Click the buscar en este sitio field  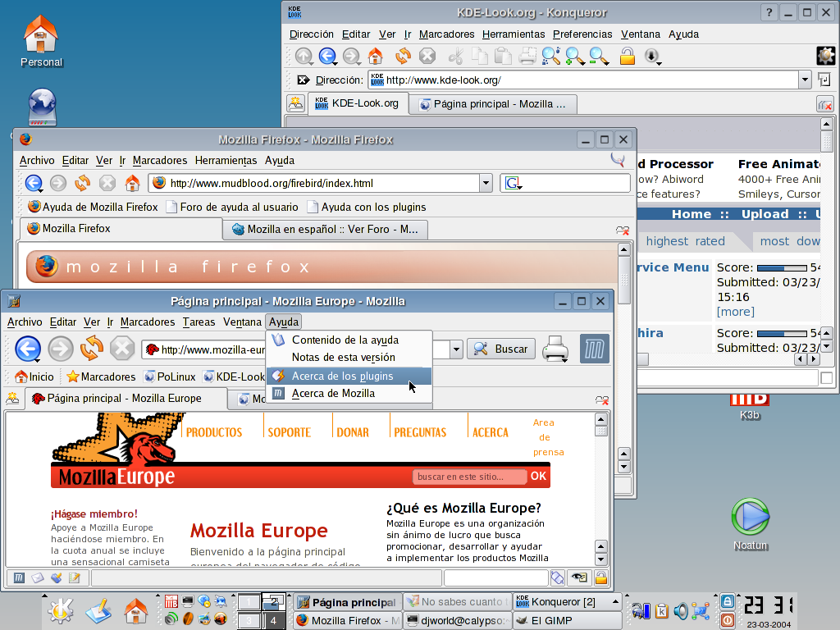coord(469,477)
